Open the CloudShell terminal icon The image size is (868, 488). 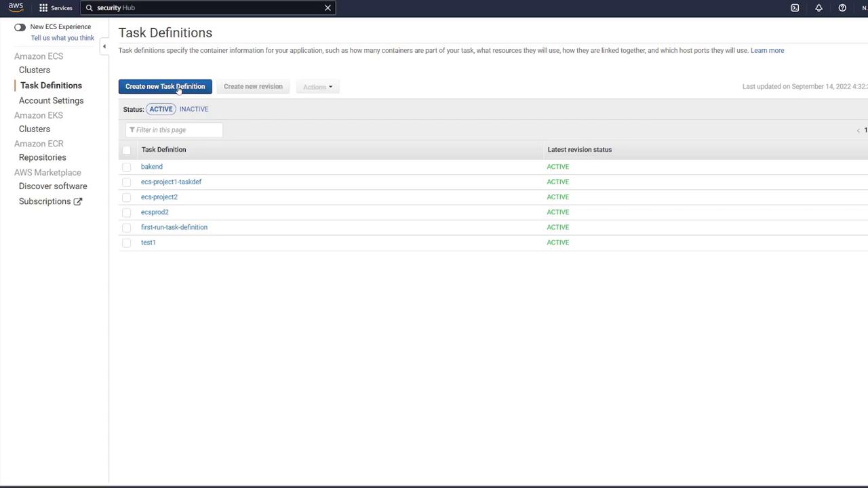[x=795, y=8]
